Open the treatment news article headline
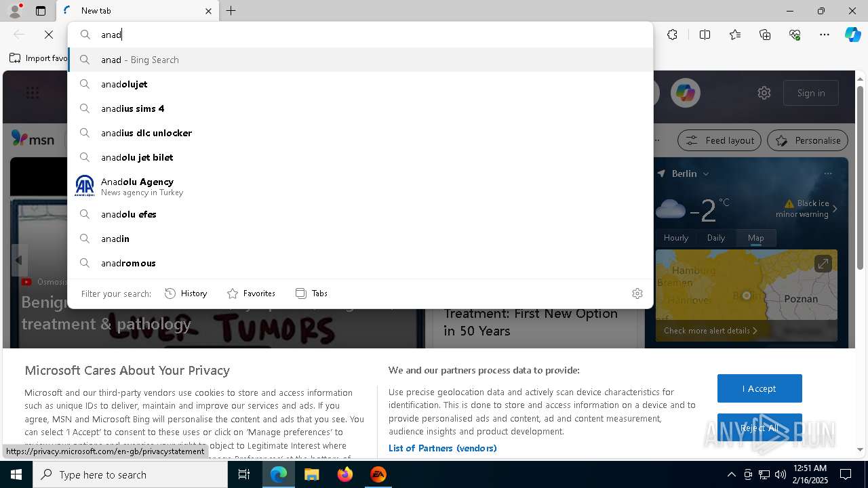The width and height of the screenshot is (868, 488). point(531,322)
